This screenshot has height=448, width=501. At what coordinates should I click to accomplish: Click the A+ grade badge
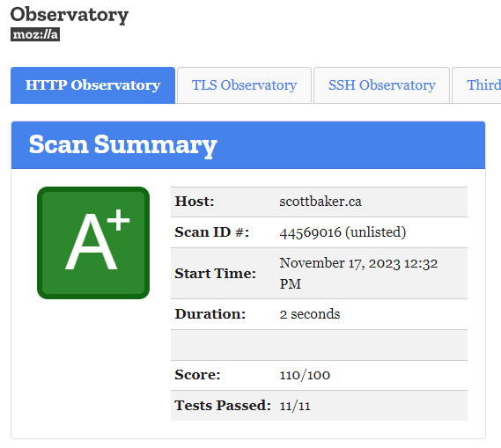click(93, 243)
